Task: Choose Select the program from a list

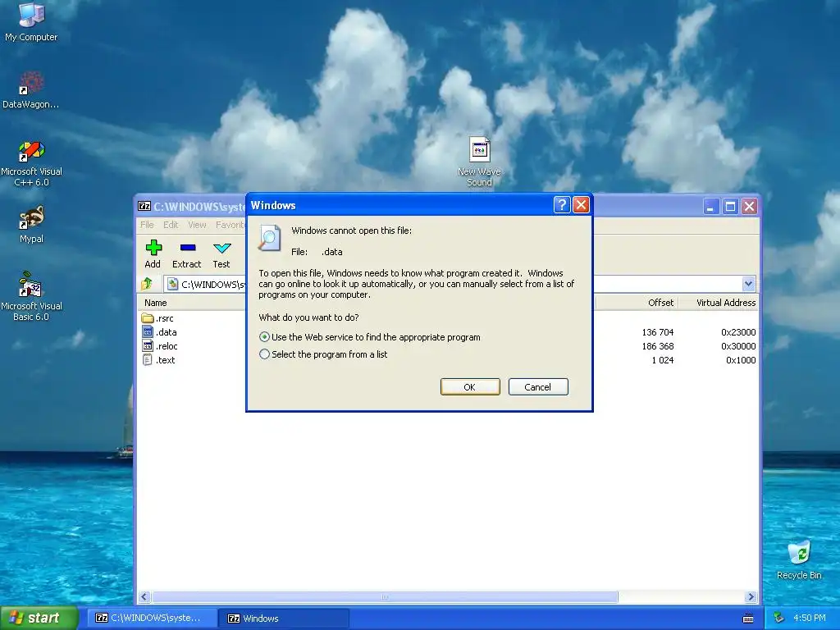Action: click(264, 354)
